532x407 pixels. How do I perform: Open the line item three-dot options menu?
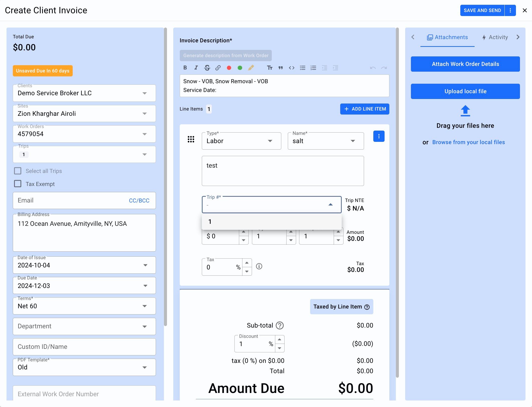(x=379, y=136)
